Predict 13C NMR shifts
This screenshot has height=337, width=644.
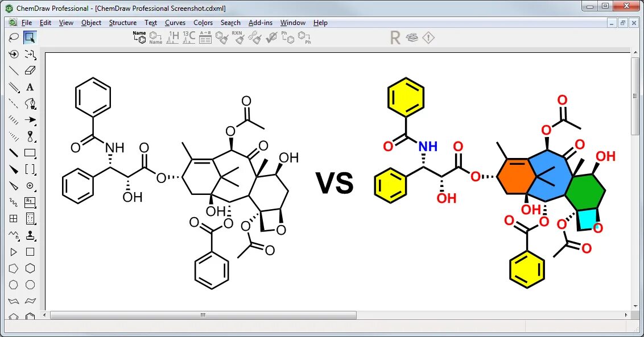189,38
